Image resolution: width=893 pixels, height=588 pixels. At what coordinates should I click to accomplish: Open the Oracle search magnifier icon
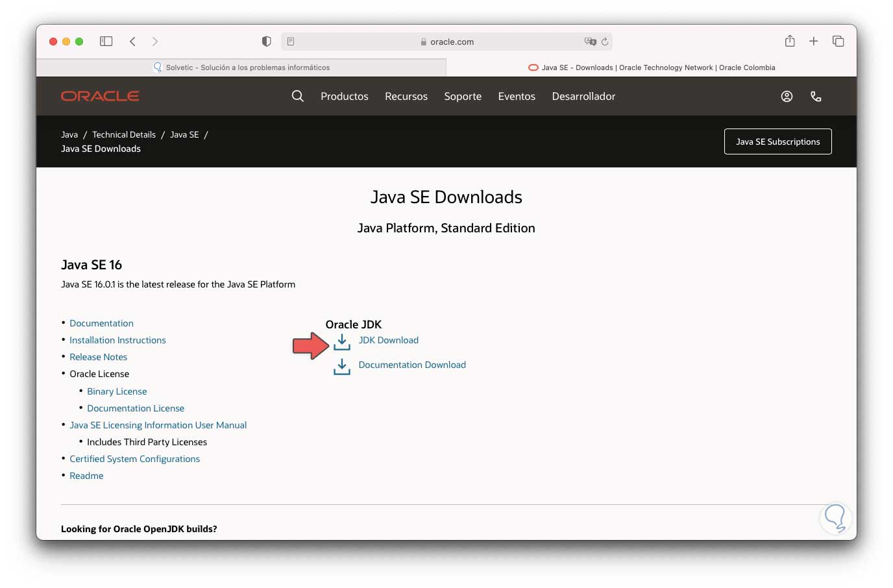tap(298, 96)
